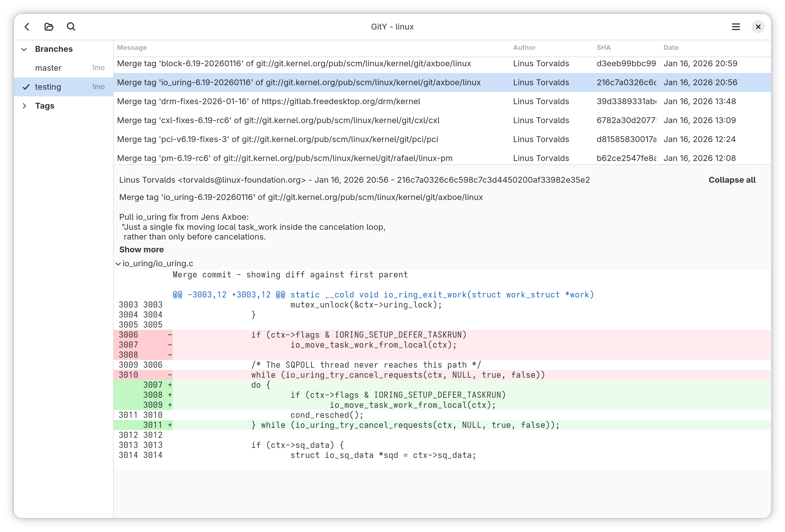The width and height of the screenshot is (785, 532).
Task: Click the search icon in the header
Action: click(x=71, y=27)
